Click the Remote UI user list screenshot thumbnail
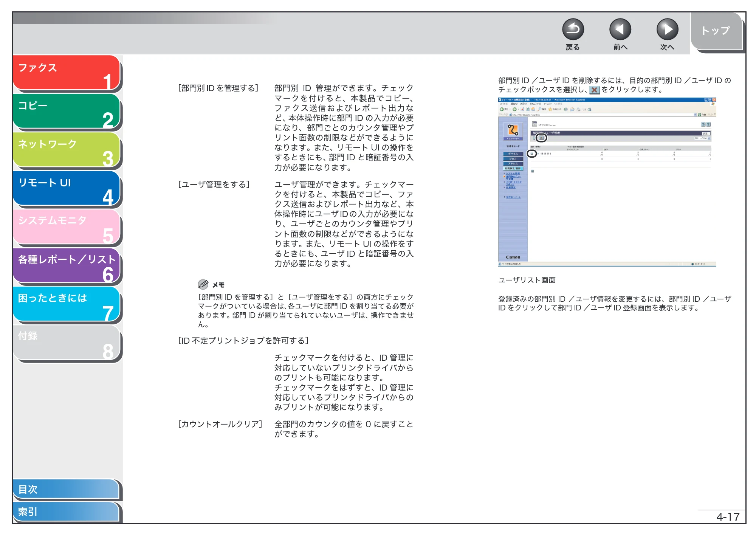The image size is (756, 535). pos(607,182)
